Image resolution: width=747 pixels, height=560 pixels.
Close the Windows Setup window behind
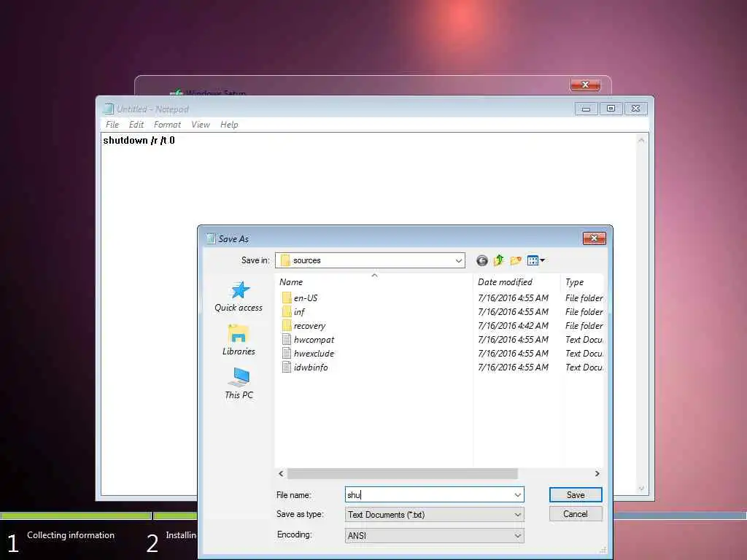coord(585,85)
